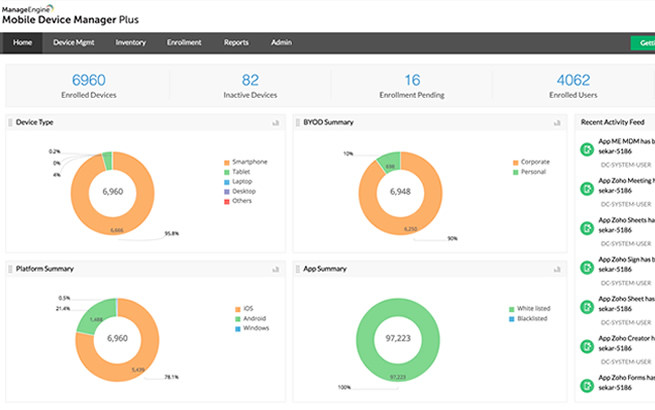This screenshot has height=410, width=655.
Task: Click activity icon beside App Zoho Creator entry
Action: (x=587, y=346)
